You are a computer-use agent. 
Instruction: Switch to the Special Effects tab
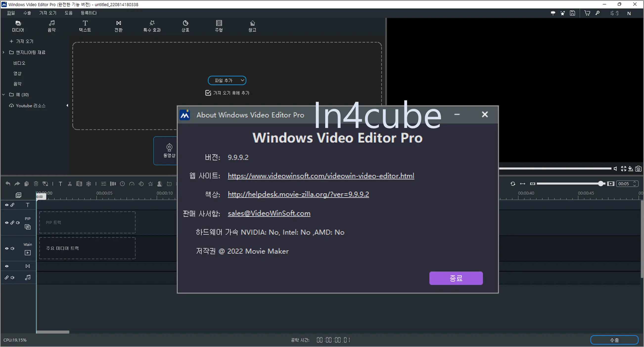[152, 26]
